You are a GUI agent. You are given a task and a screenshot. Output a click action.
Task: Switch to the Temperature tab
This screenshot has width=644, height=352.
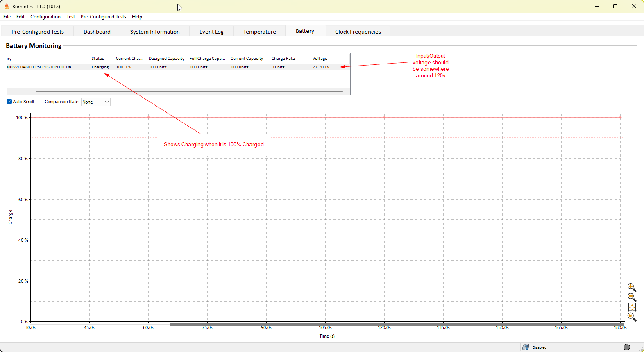[259, 32]
